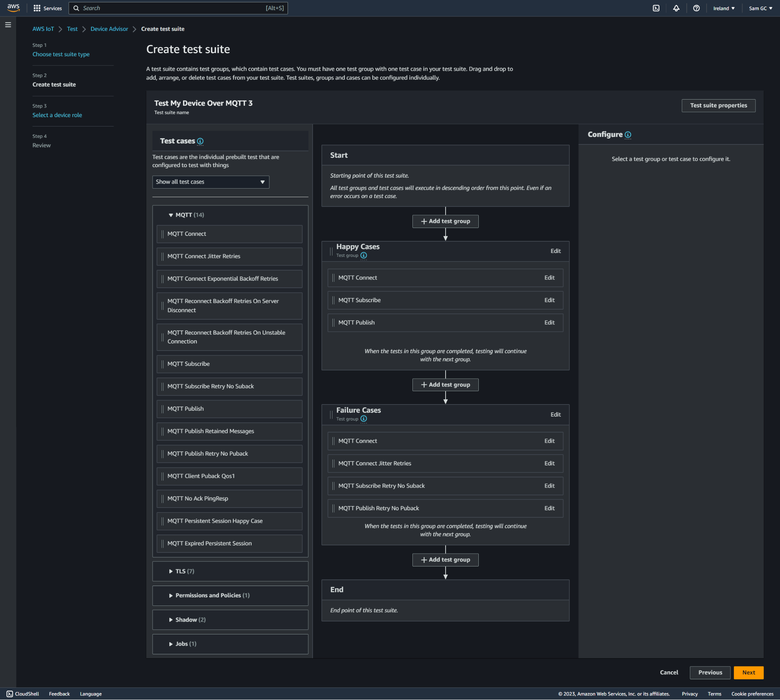Open the CloudShell icon in top bar
780x700 pixels.
pos(656,8)
